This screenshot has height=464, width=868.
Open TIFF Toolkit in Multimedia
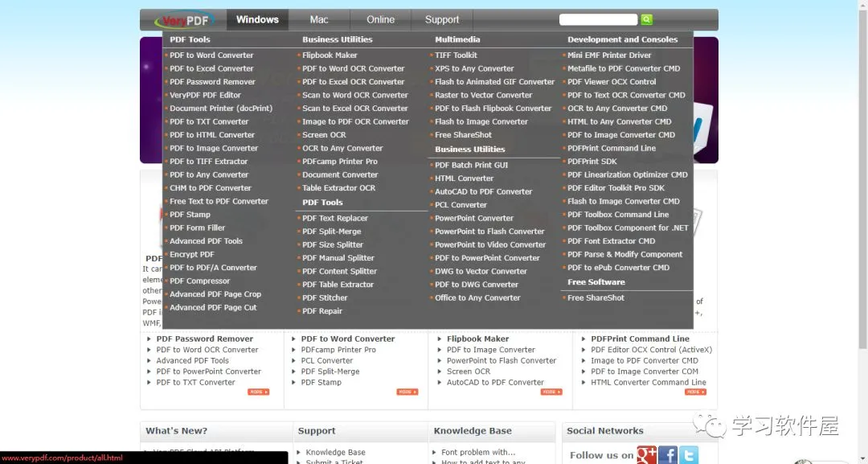(x=457, y=55)
